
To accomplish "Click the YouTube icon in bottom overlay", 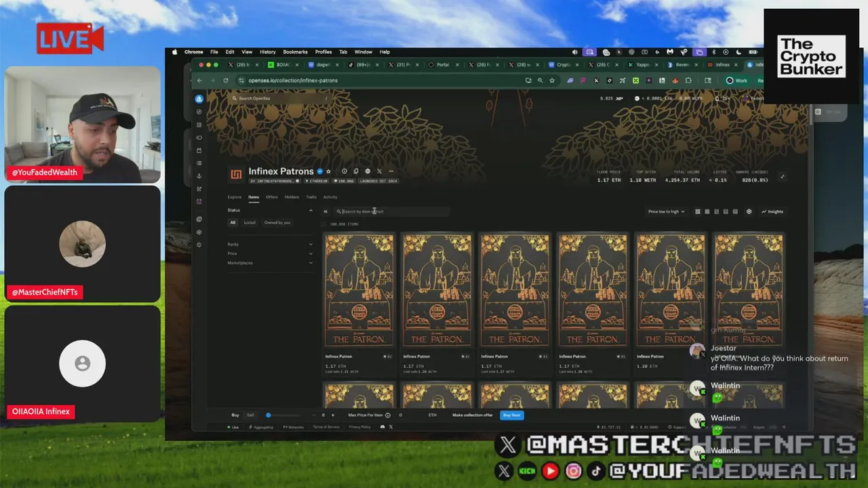I will pyautogui.click(x=550, y=470).
